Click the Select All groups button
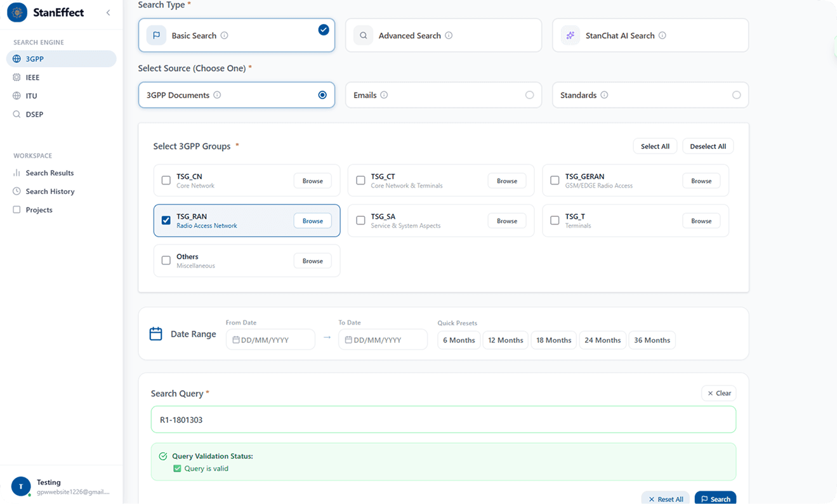The height and width of the screenshot is (504, 837). (x=655, y=146)
